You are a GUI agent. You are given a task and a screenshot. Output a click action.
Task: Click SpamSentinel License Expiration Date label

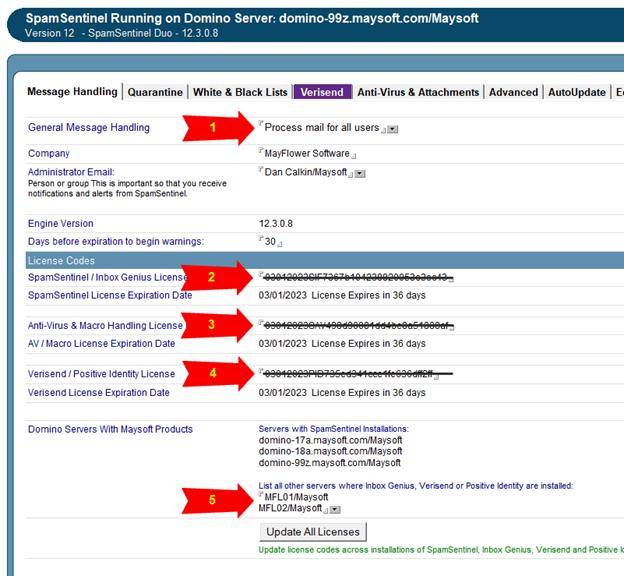pos(110,295)
